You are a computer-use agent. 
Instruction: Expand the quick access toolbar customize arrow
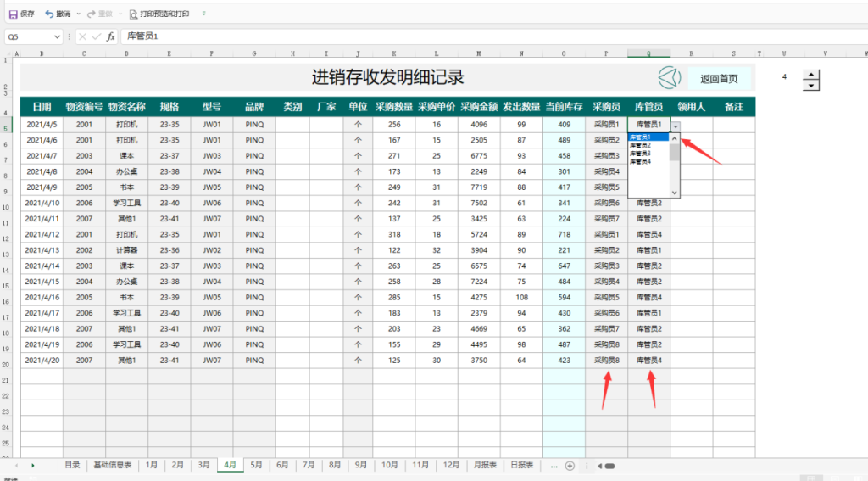pos(203,14)
